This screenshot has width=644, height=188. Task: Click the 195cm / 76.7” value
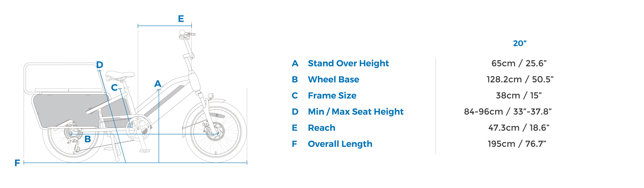point(517,144)
